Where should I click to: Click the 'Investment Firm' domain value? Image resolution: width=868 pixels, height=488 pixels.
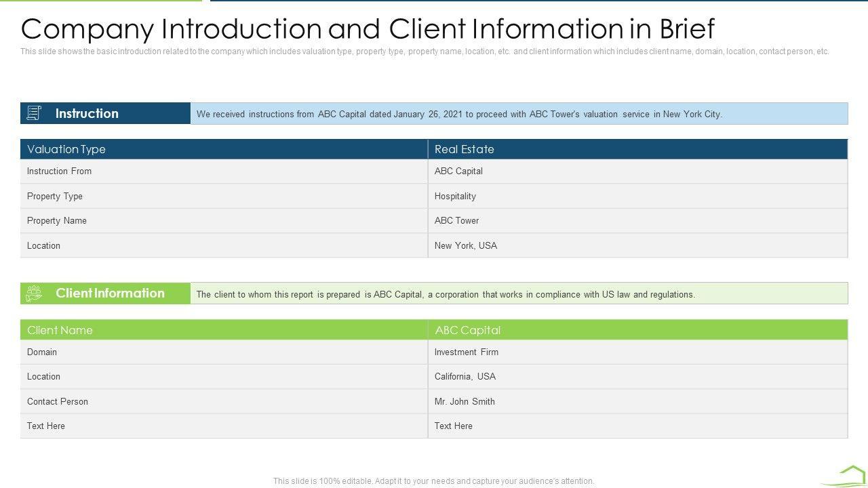coord(466,352)
